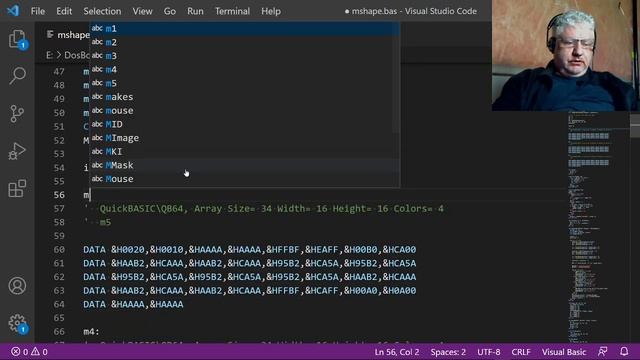The height and width of the screenshot is (360, 640).
Task: Click line number 60 in gutter
Action: (x=59, y=249)
